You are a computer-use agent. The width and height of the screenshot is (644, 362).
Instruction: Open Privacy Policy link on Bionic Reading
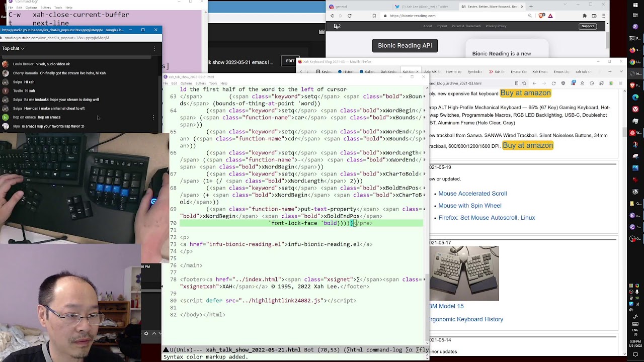496,26
